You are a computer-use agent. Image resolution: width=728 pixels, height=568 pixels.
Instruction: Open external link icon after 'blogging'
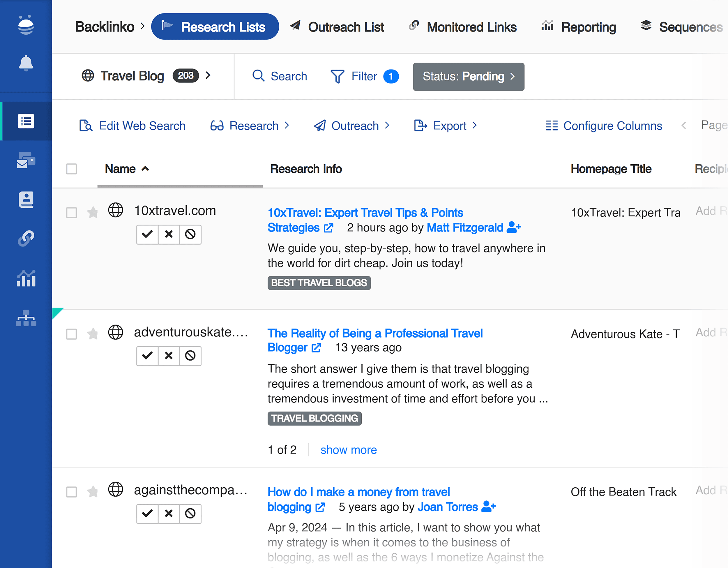320,507
